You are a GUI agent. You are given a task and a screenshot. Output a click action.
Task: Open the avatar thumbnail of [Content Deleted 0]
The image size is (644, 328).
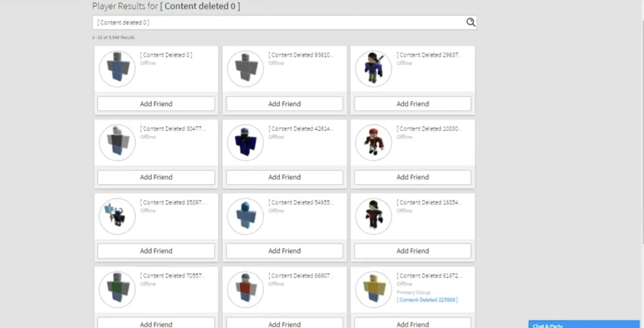pos(117,68)
